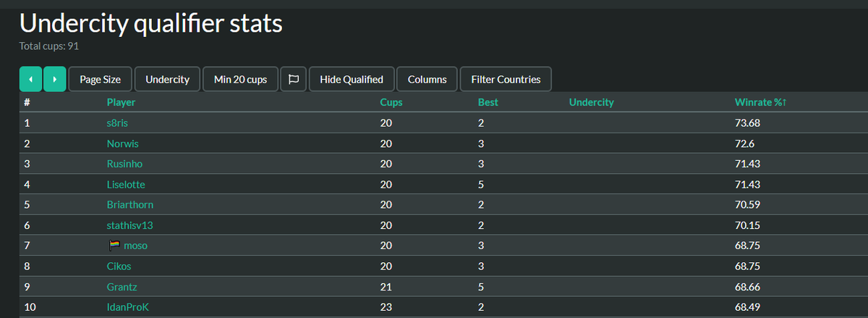Go to previous page arrow button
This screenshot has width=868, height=318.
pos(30,79)
